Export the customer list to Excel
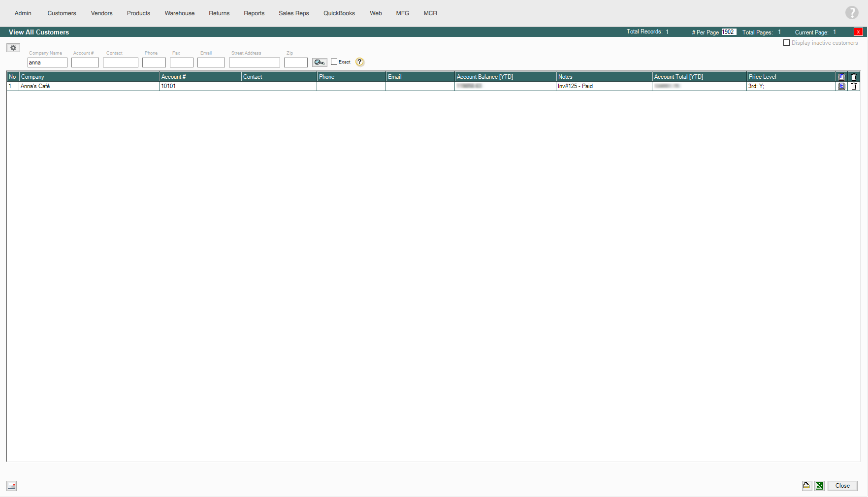 click(x=819, y=486)
